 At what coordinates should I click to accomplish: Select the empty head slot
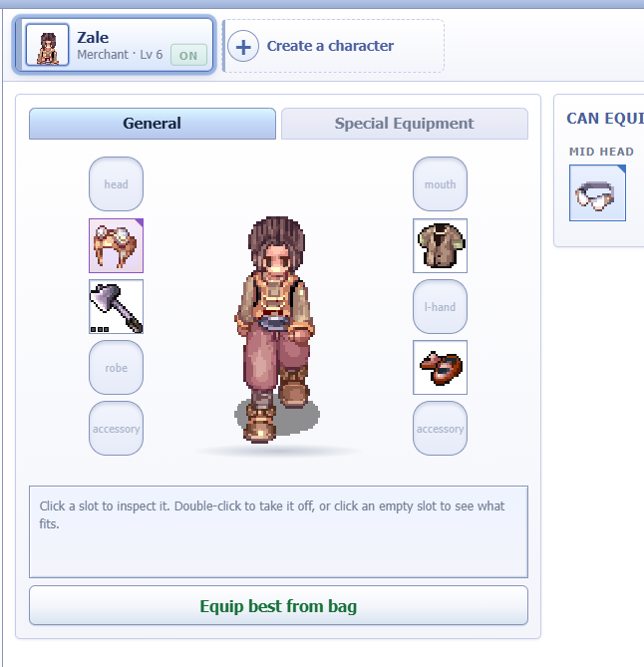[116, 184]
